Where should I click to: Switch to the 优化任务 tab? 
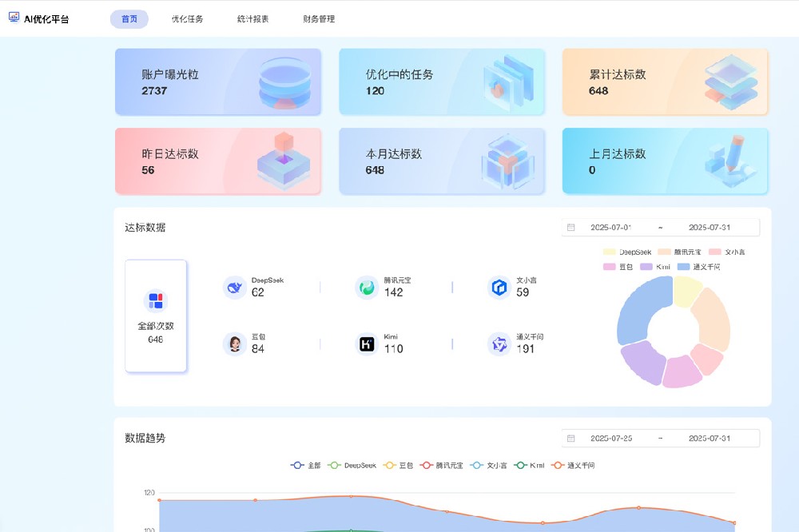[187, 19]
